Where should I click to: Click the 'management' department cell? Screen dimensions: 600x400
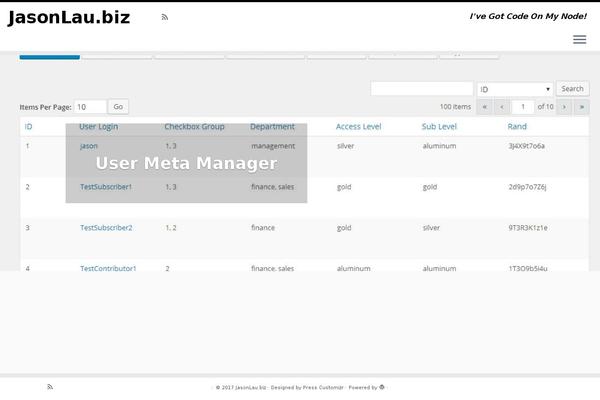[273, 146]
